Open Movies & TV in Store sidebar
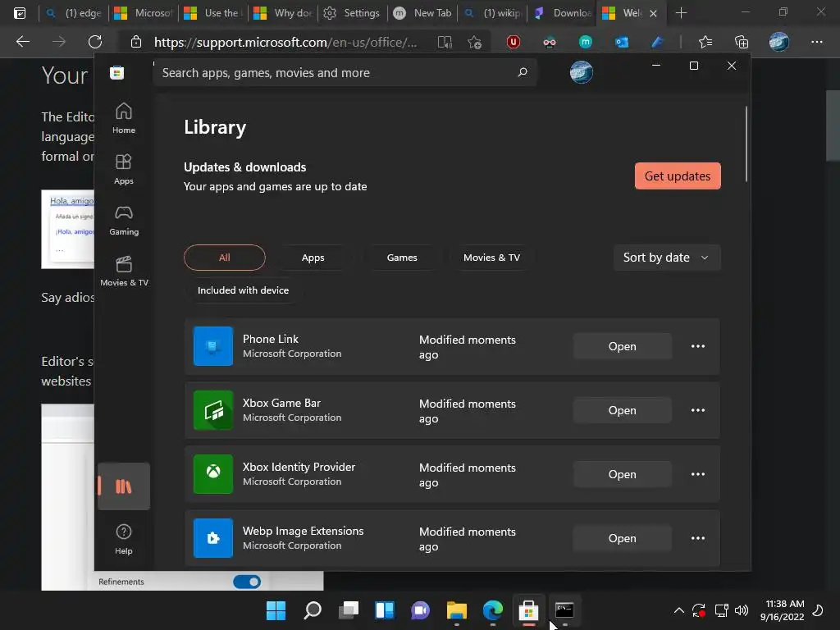The image size is (840, 630). click(124, 271)
